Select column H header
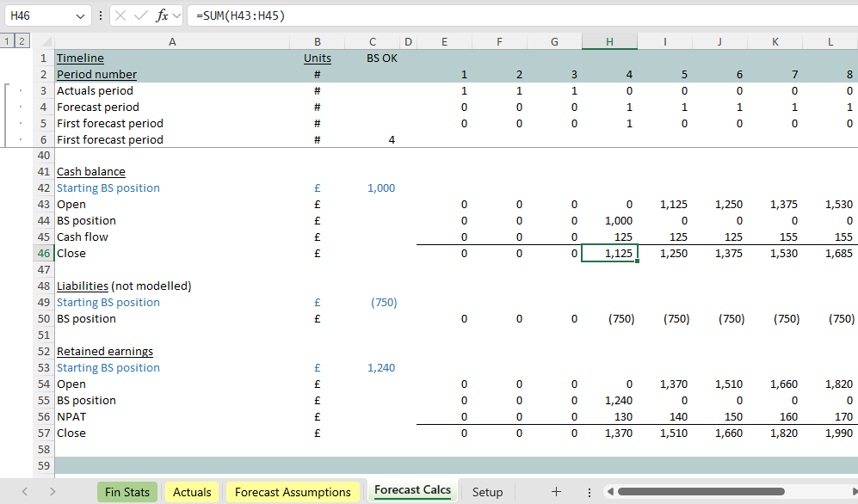Screen dimensions: 858x504 (x=609, y=41)
